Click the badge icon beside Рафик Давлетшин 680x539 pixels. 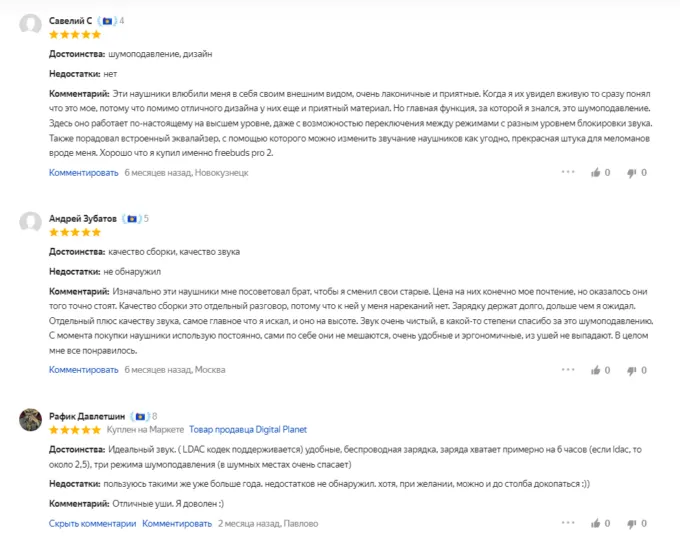pos(141,416)
